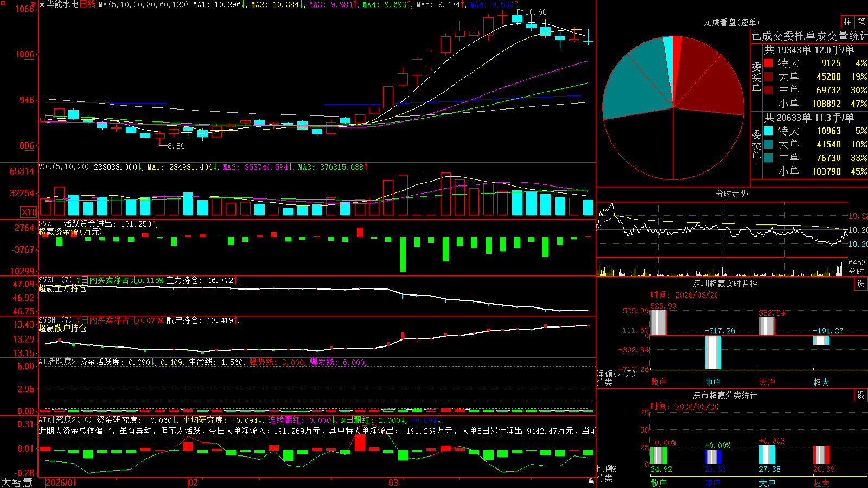Click the 中户 bar labeled -717.26
The height and width of the screenshot is (488, 868).
pyautogui.click(x=713, y=352)
